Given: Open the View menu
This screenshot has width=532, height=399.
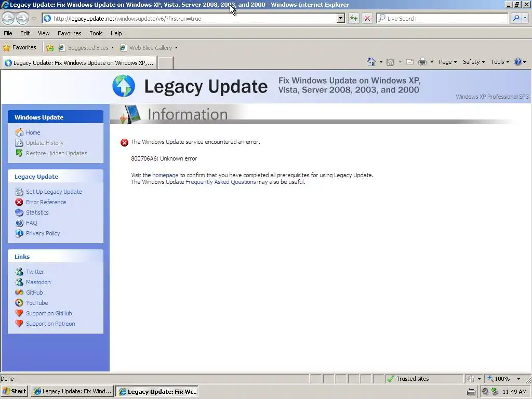Looking at the screenshot, I should tap(44, 33).
